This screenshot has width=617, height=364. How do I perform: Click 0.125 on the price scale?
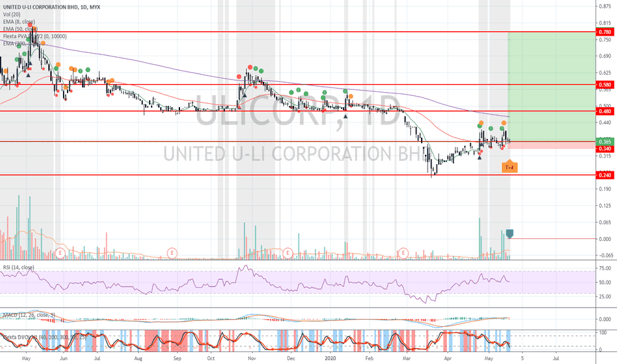coord(605,206)
